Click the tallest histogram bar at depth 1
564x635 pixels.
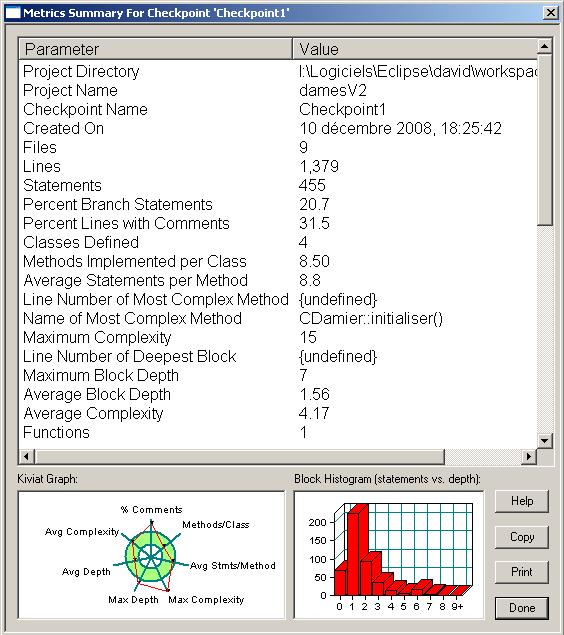click(353, 553)
